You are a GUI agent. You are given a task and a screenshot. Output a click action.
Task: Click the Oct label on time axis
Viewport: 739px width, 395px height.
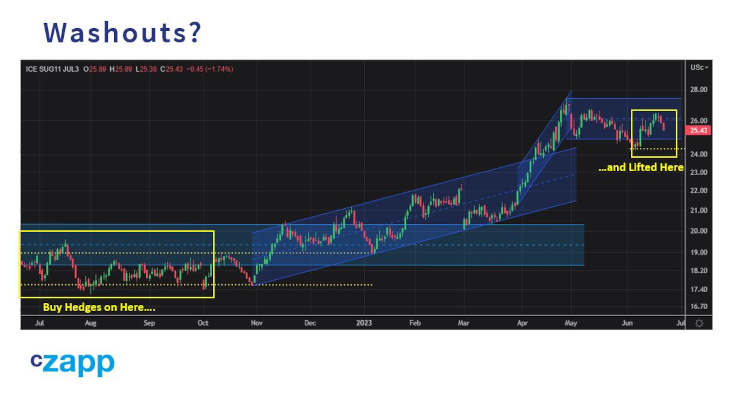pyautogui.click(x=203, y=323)
